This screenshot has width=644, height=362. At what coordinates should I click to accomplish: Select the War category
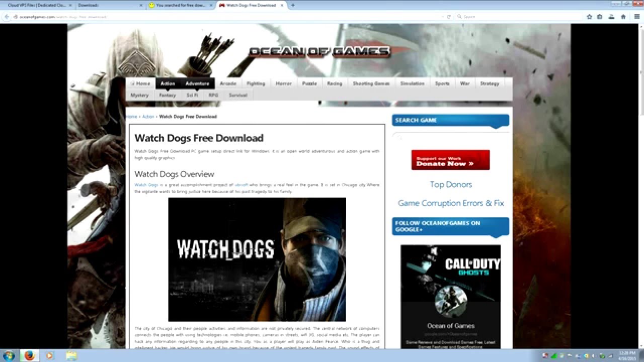click(x=465, y=83)
